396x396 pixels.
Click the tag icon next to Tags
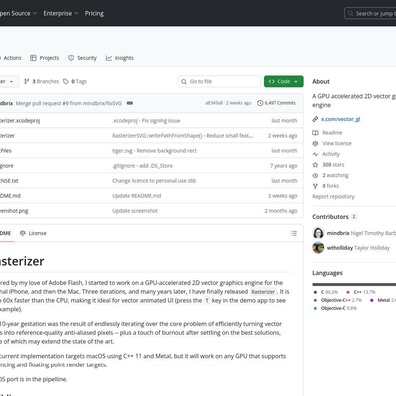(x=66, y=81)
